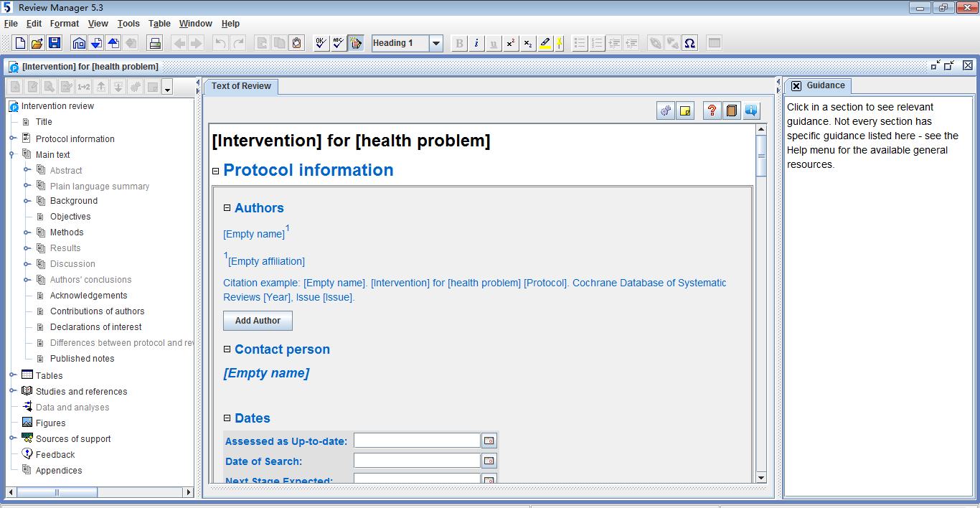Screen dimensions: 980x508
Task: Select Figures in outline tree
Action: [50, 423]
